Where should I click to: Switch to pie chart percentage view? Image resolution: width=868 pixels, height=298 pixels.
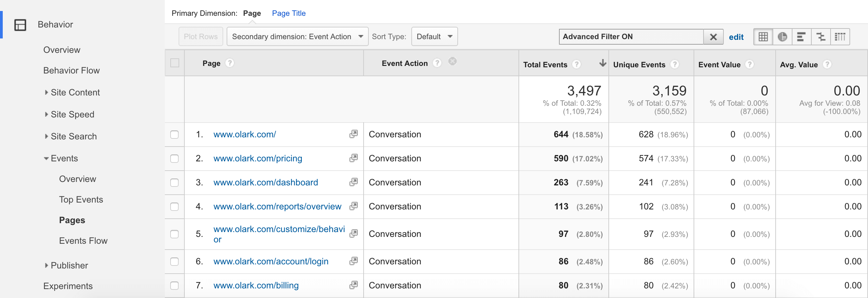coord(782,37)
